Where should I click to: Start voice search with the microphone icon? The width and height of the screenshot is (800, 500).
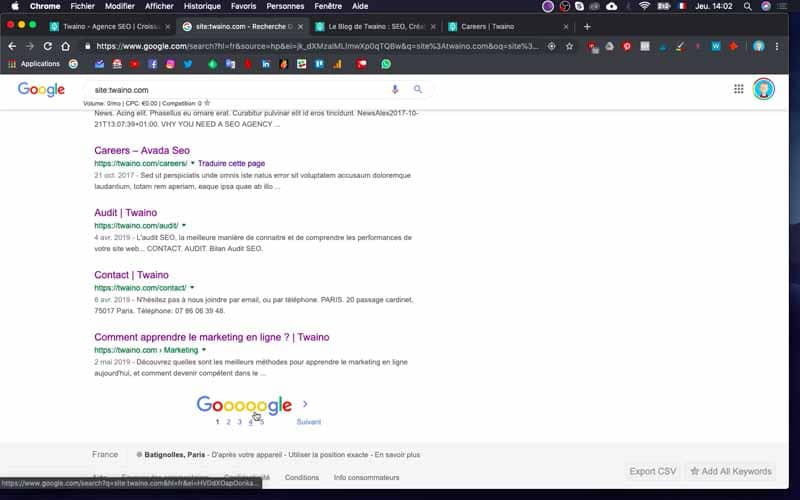click(x=395, y=89)
